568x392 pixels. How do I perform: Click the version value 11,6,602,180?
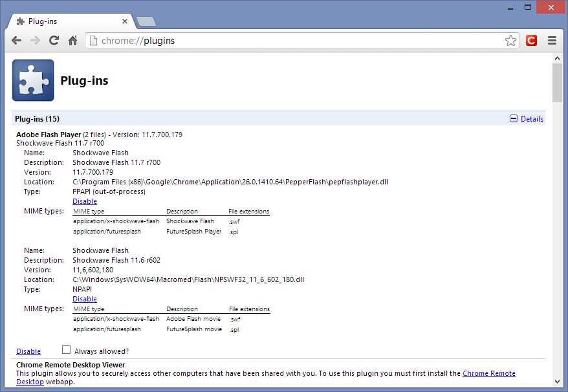pos(93,270)
